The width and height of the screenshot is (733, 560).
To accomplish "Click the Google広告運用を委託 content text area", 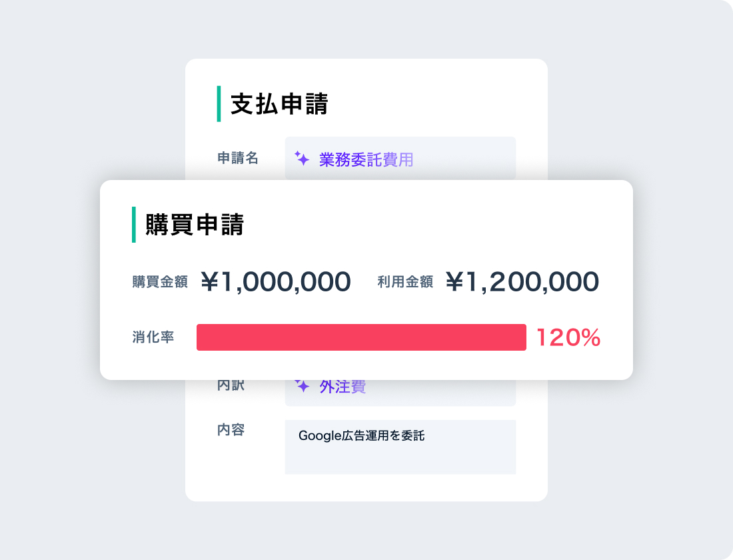I will click(400, 447).
